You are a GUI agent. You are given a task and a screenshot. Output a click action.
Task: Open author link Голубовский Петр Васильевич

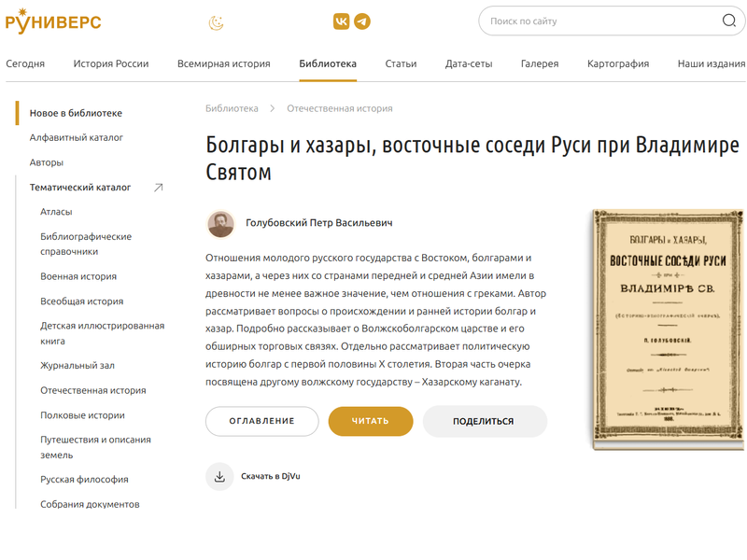tap(319, 223)
